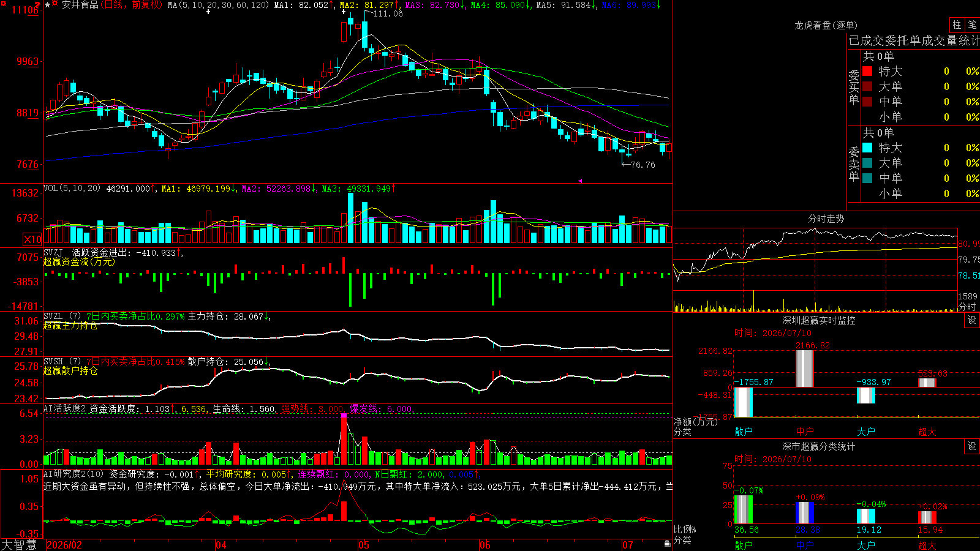Click the 中户 2166.82 bar in realtime monitor

[x=805, y=369]
